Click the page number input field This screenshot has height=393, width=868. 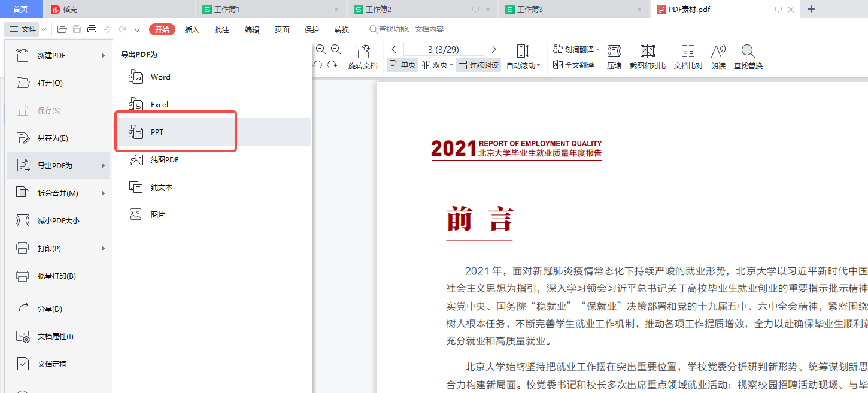click(x=443, y=49)
